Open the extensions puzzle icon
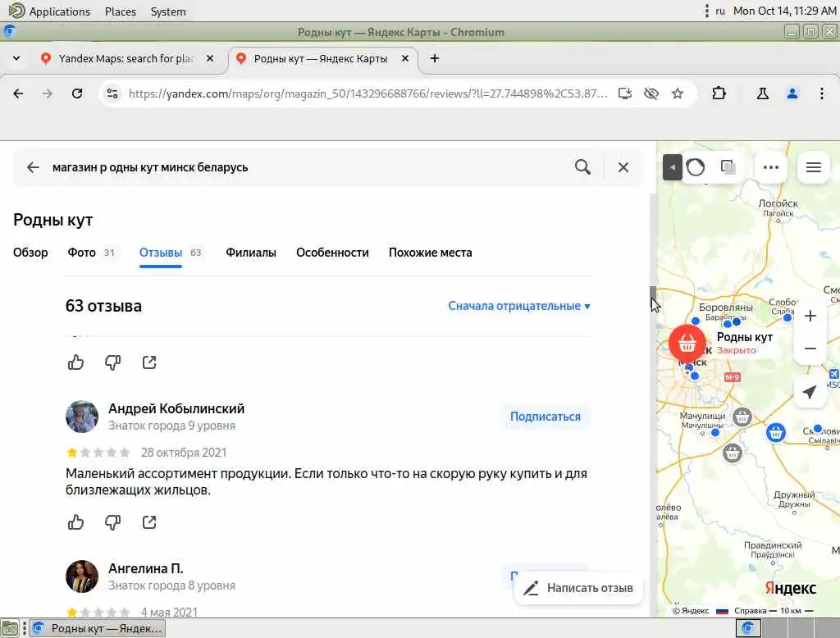 (719, 93)
